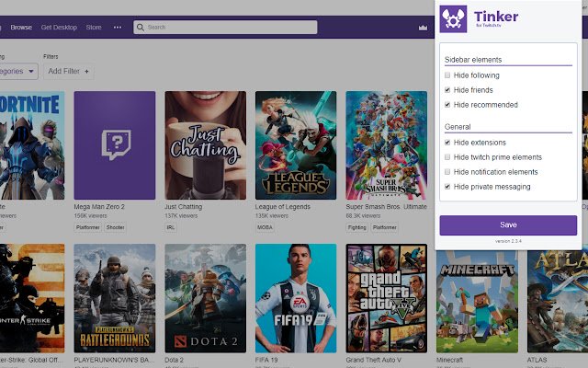
Task: Open the PLAYERUNKNOWN'S BATTLEGROUNDS cover
Action: click(x=114, y=298)
